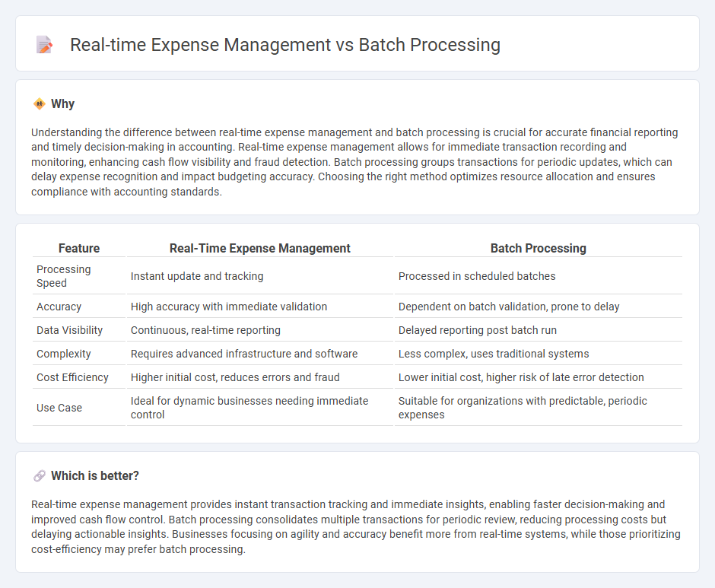
Task: Click the 'Real-Time Expense Management' column header
Action: point(260,248)
